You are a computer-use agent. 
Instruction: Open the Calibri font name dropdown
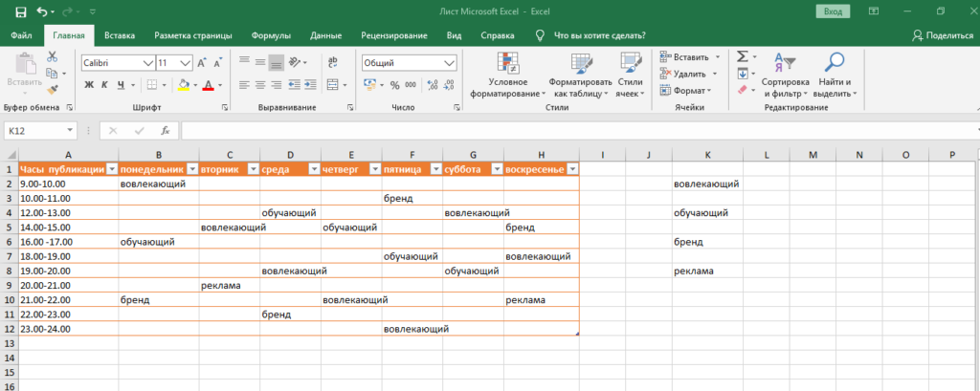coord(147,62)
